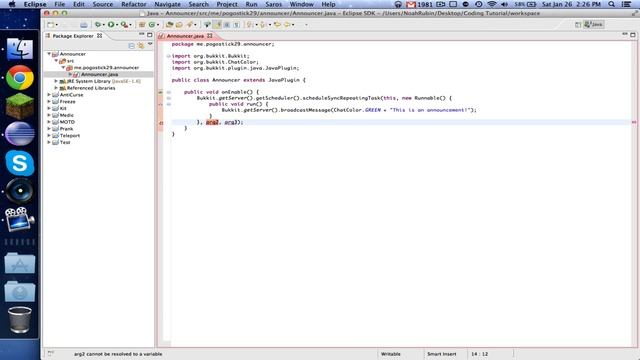Click the Previous Annotation icon
The image size is (640, 360).
(x=263, y=25)
